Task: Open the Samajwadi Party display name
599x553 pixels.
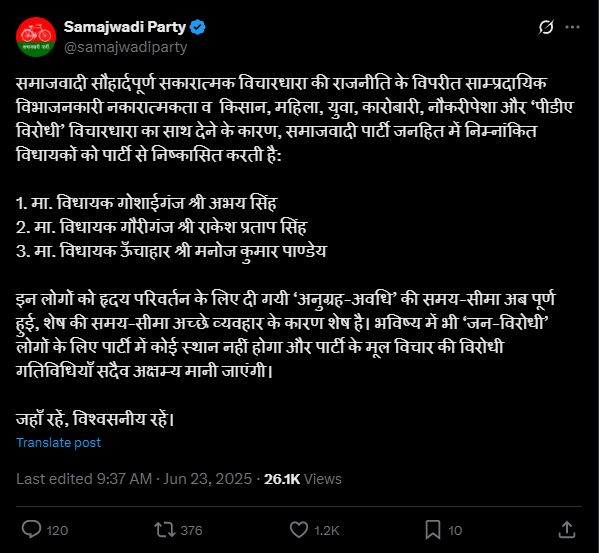Action: 125,27
